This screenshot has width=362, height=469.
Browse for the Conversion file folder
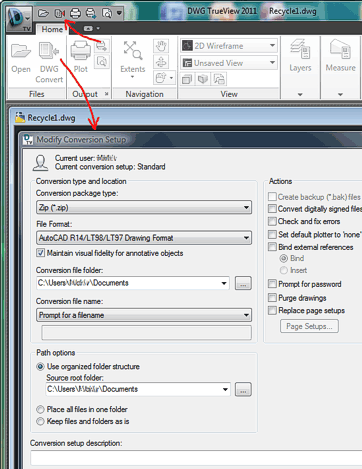coord(243,283)
